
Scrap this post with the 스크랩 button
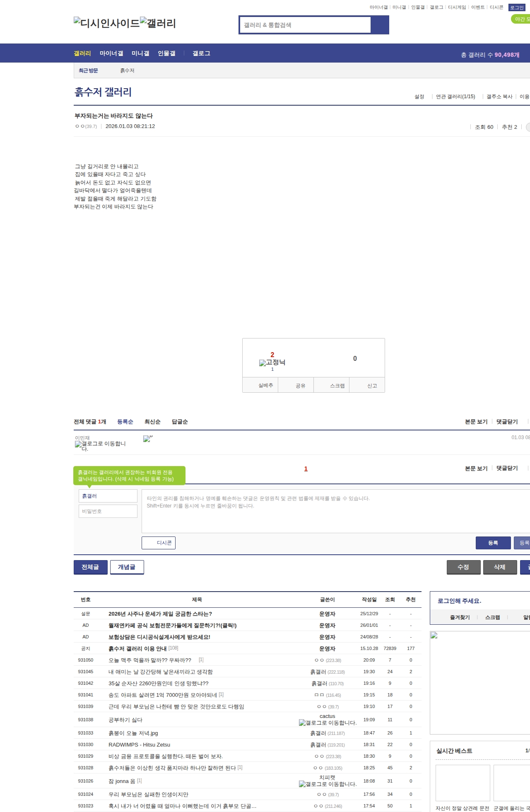[337, 386]
